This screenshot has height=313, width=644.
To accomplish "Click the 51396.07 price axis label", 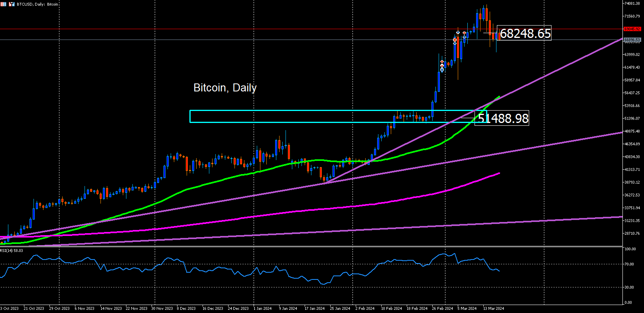I will tap(632, 118).
